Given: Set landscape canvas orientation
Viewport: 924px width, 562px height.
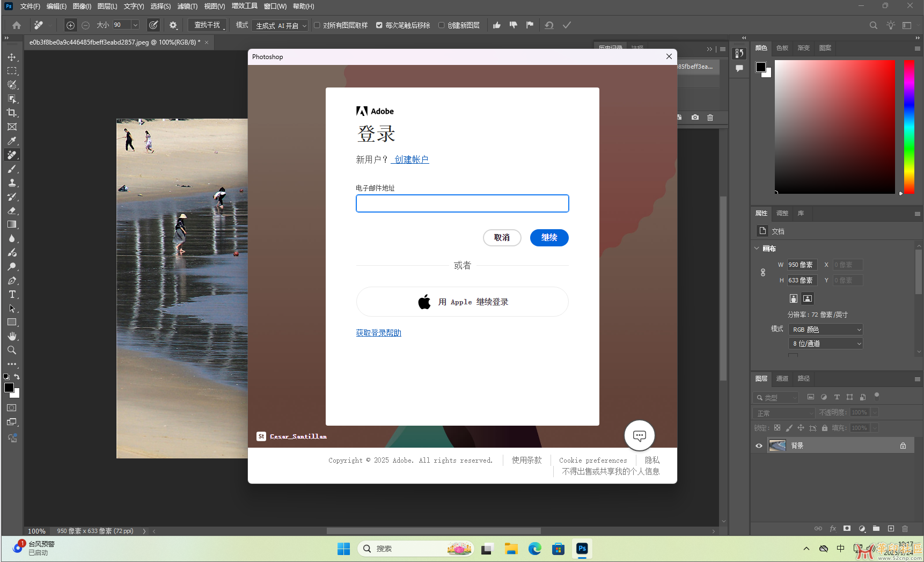Looking at the screenshot, I should (x=808, y=298).
